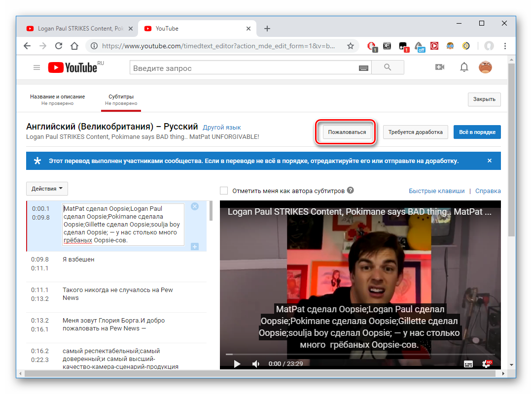Screen dimensions: 532x394
Task: Click the create video camera icon
Action: [440, 67]
